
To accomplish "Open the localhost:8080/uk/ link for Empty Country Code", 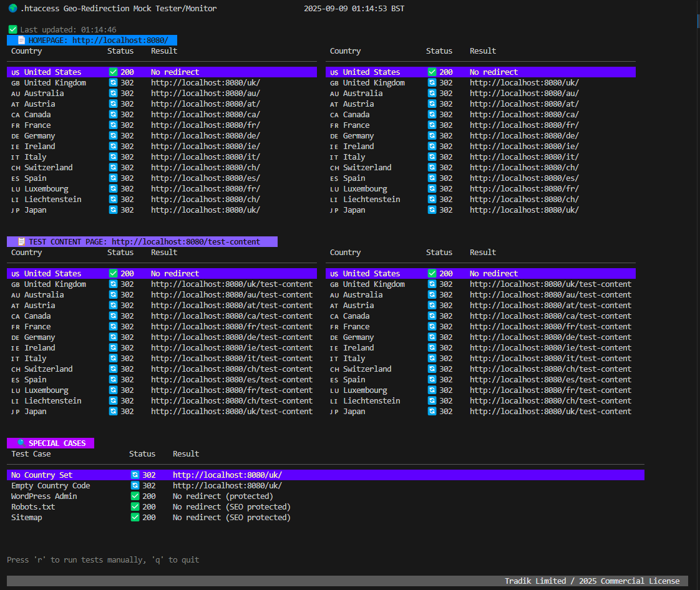I will [227, 485].
